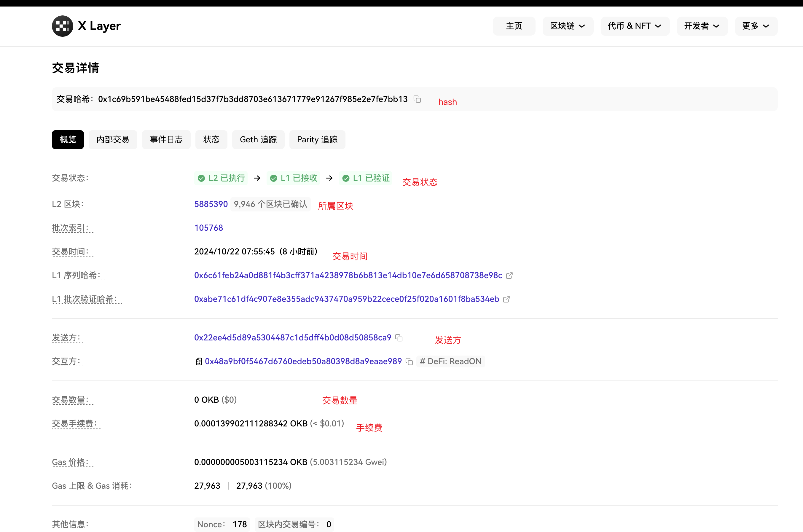Open L1 批次验证哈希 external link
Image resolution: width=803 pixels, height=532 pixels.
tap(507, 299)
